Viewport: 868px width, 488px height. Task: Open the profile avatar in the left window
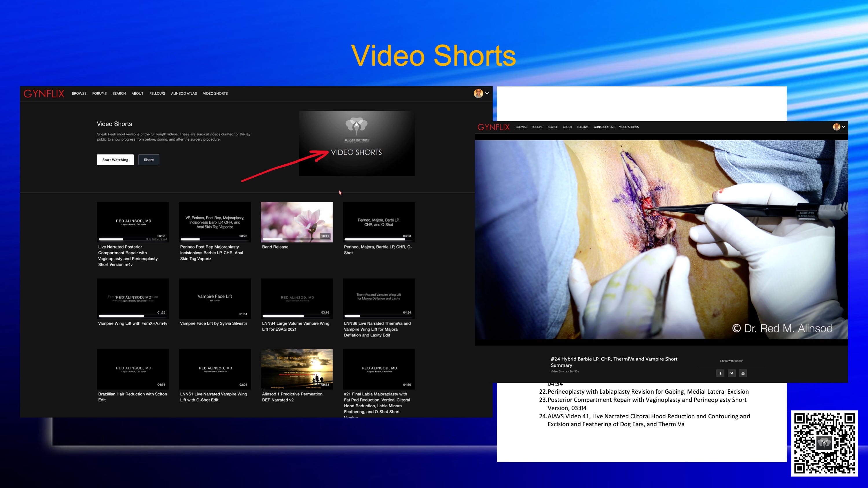coord(478,93)
